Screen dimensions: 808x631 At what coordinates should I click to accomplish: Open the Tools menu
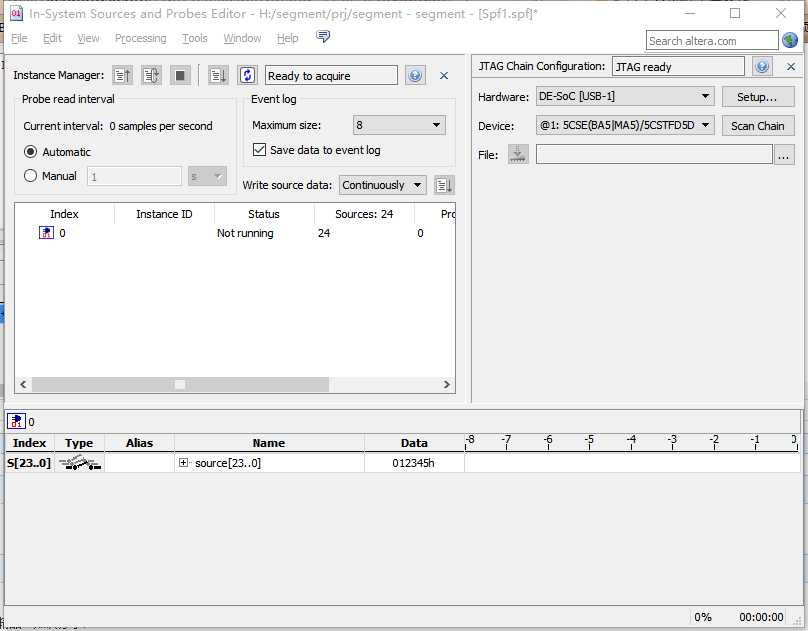tap(194, 38)
